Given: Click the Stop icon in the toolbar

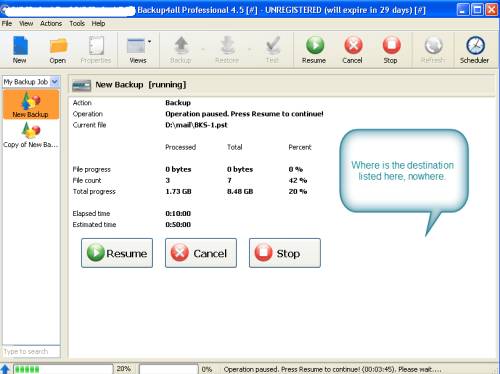Looking at the screenshot, I should tap(391, 45).
